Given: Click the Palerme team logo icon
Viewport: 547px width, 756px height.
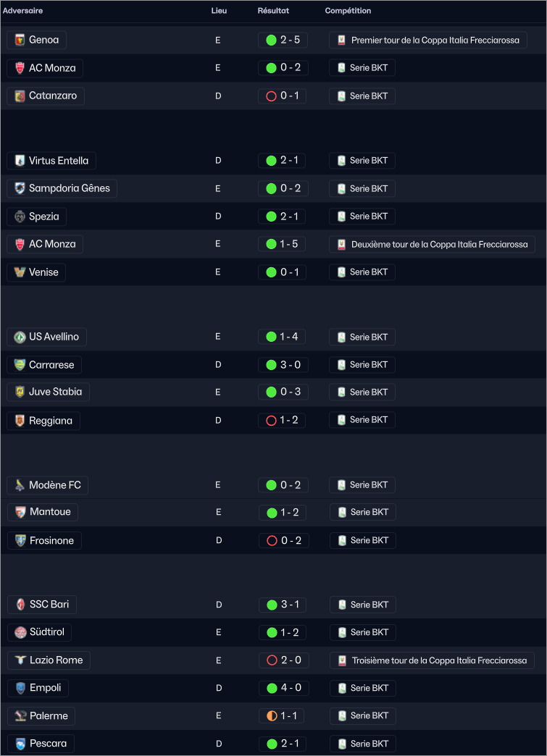Looking at the screenshot, I should (x=20, y=716).
